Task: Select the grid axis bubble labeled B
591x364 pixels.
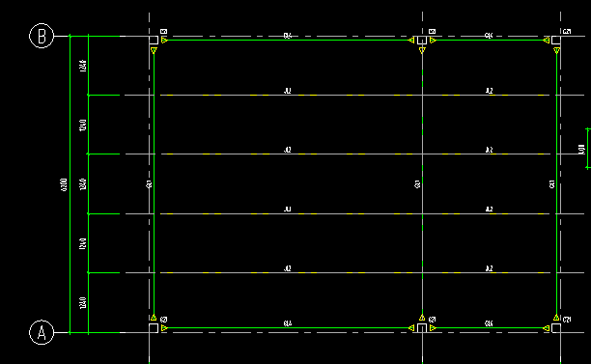Action: tap(42, 36)
